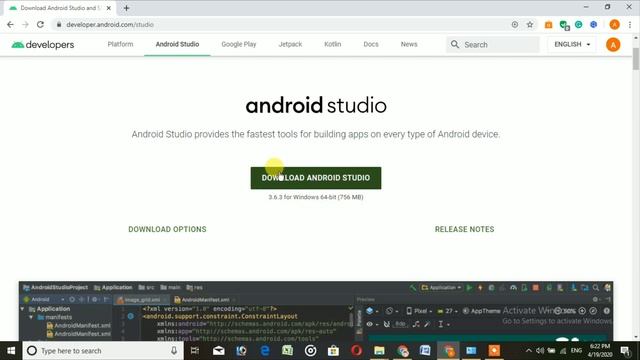Open the Windows Start menu
Screen dimensions: 640x360
(11, 351)
